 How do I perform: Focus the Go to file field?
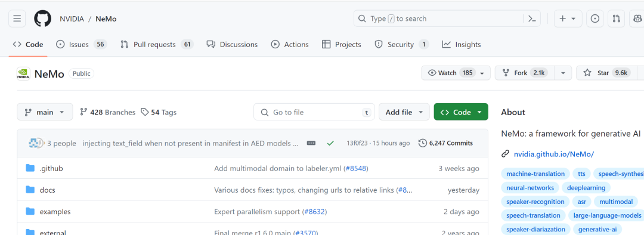coord(314,112)
